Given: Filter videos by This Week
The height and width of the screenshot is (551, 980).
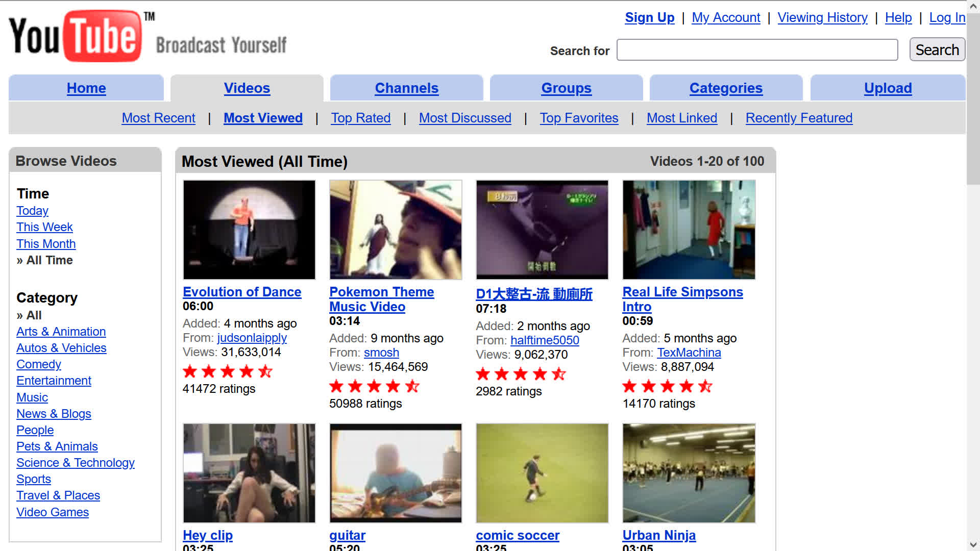Looking at the screenshot, I should point(44,227).
